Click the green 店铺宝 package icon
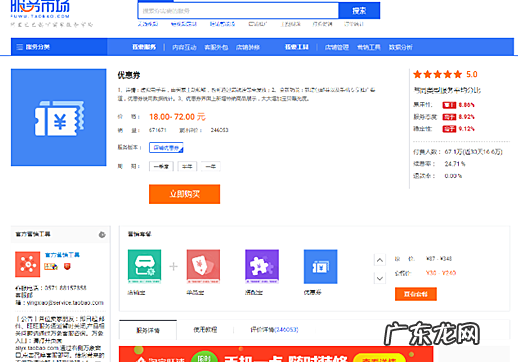 coord(144,267)
